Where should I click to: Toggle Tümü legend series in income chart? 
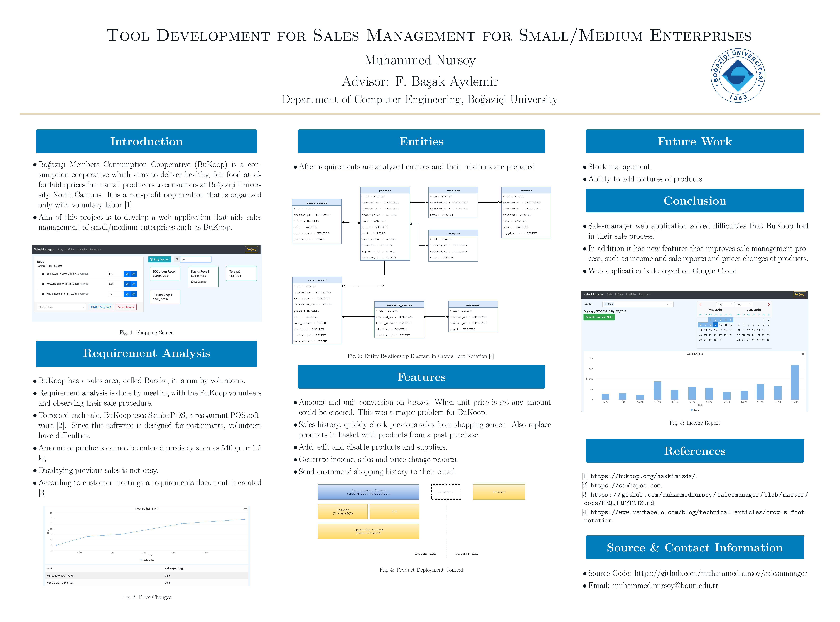(695, 410)
